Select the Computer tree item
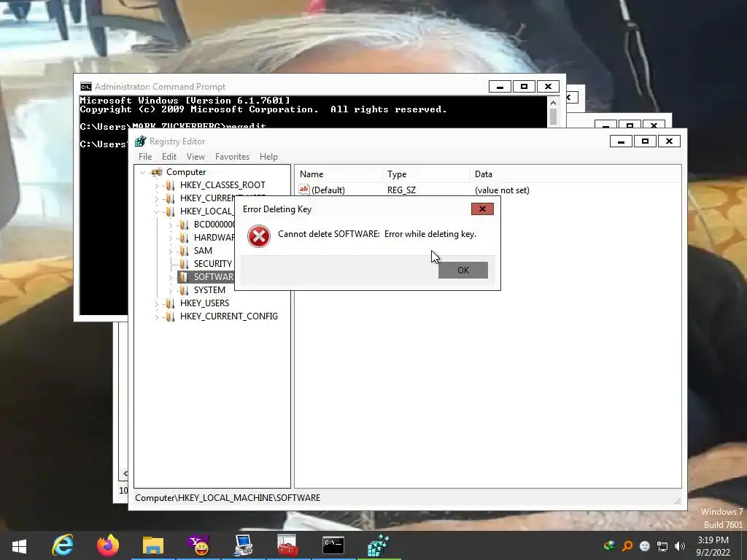 click(186, 172)
